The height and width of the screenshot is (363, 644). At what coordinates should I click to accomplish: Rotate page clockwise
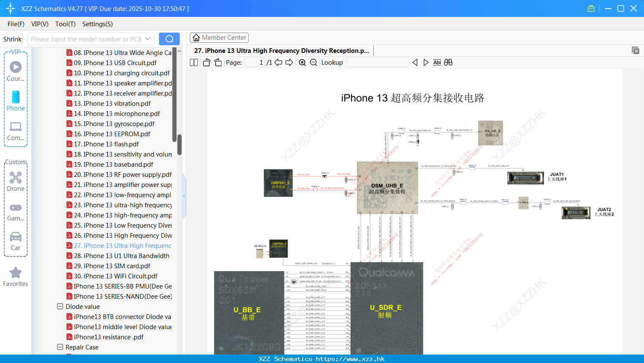(x=218, y=63)
